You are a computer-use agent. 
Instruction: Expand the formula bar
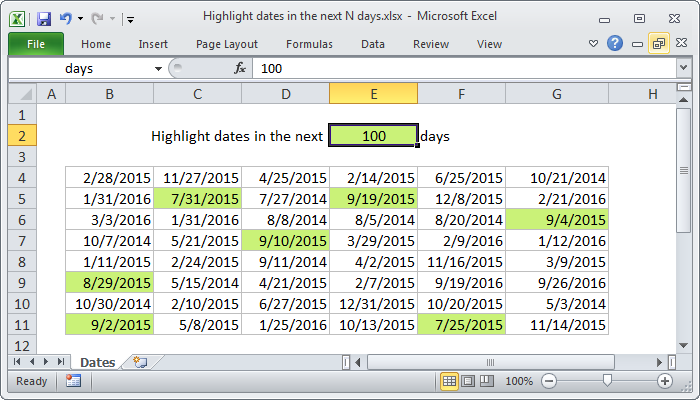(683, 68)
